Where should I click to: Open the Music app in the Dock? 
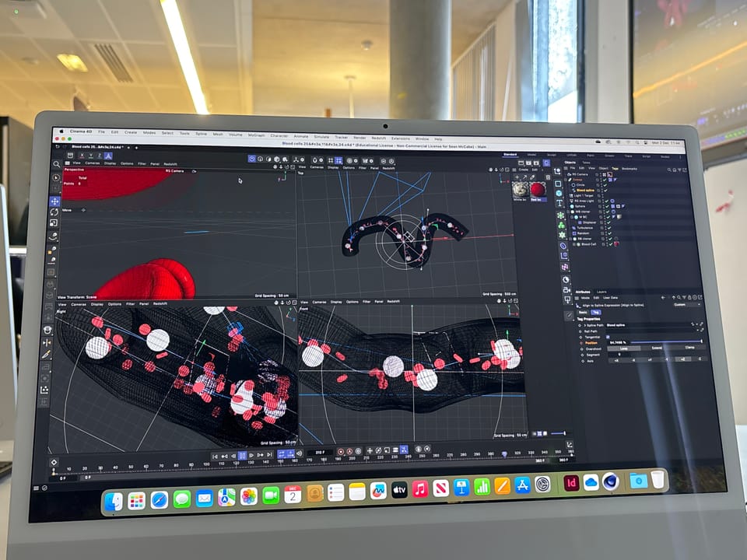tap(420, 489)
